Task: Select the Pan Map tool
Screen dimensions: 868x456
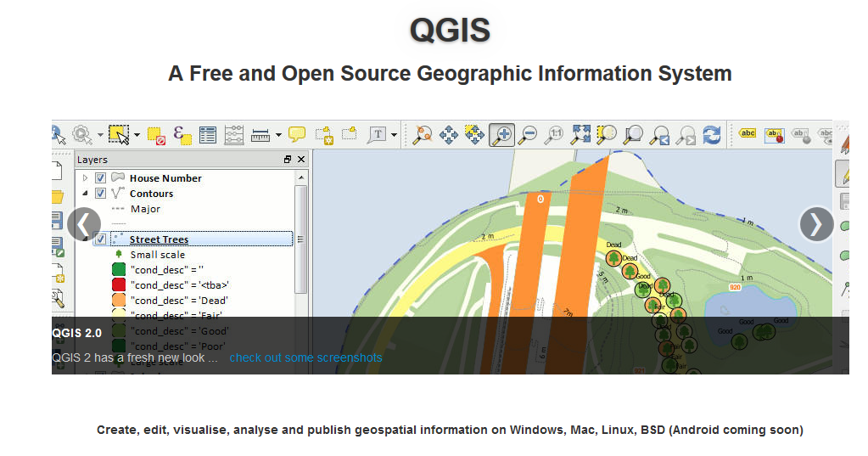Action: coord(448,135)
